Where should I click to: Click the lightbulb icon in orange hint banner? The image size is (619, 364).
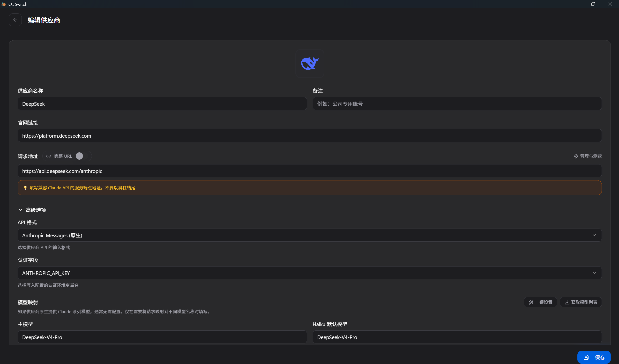pyautogui.click(x=25, y=188)
